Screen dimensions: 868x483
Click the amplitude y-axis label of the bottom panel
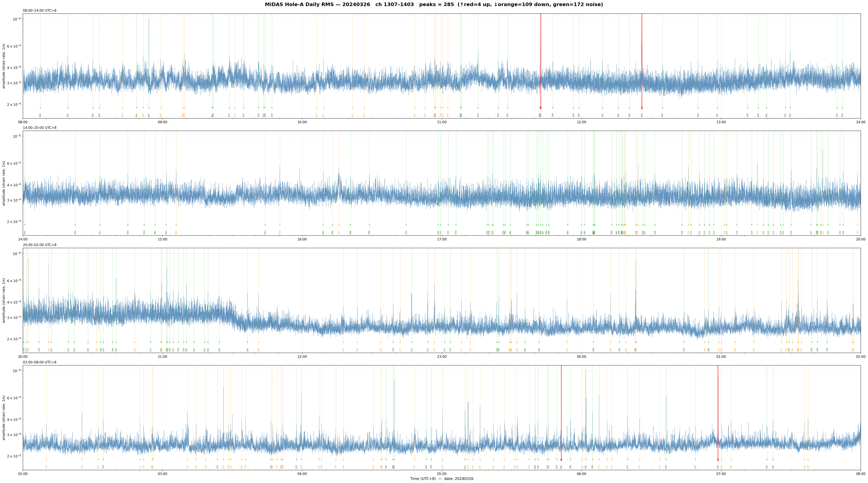(x=4, y=418)
